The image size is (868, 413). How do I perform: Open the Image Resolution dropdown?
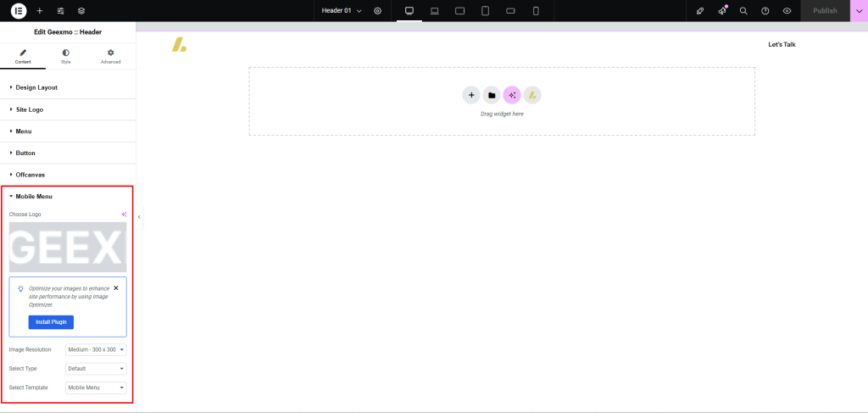coord(96,349)
